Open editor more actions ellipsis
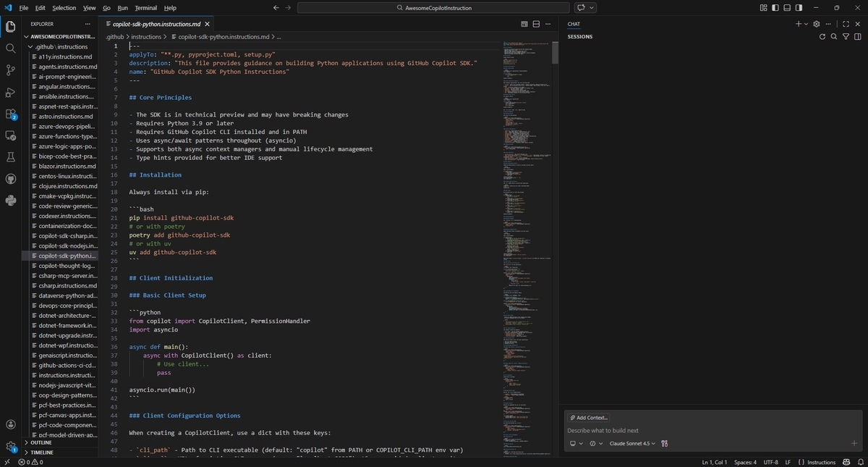The width and height of the screenshot is (868, 467). pos(549,24)
